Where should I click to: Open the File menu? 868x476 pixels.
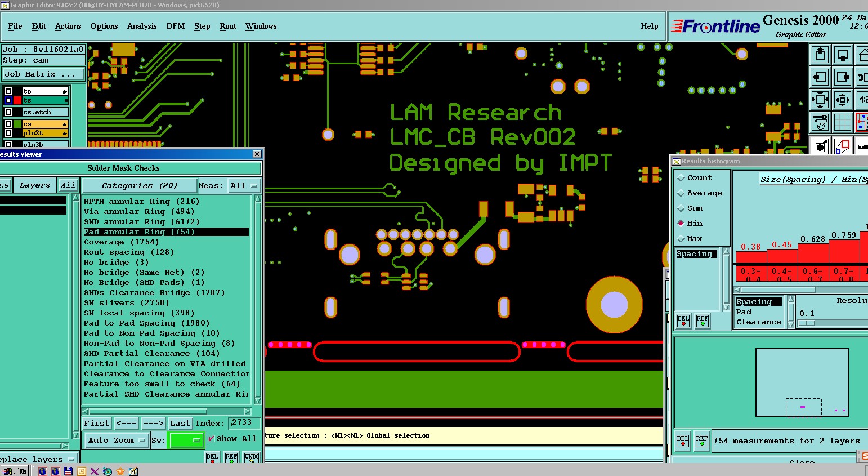(15, 26)
